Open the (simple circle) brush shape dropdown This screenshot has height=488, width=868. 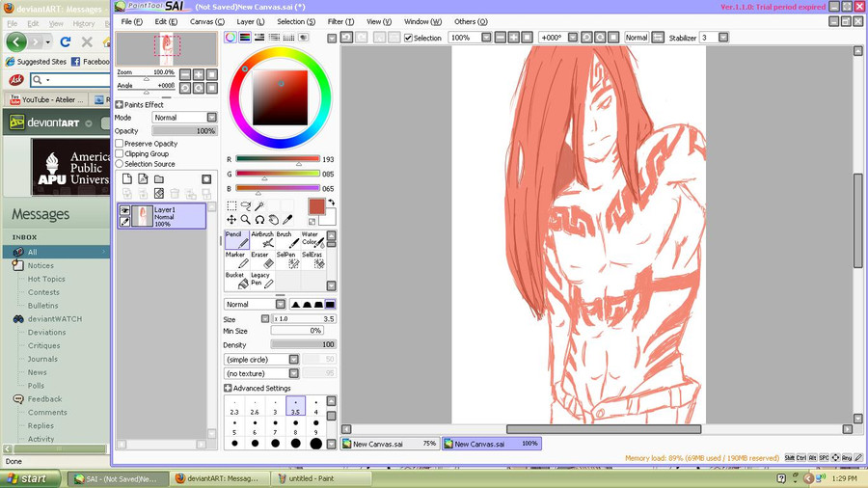click(x=293, y=359)
